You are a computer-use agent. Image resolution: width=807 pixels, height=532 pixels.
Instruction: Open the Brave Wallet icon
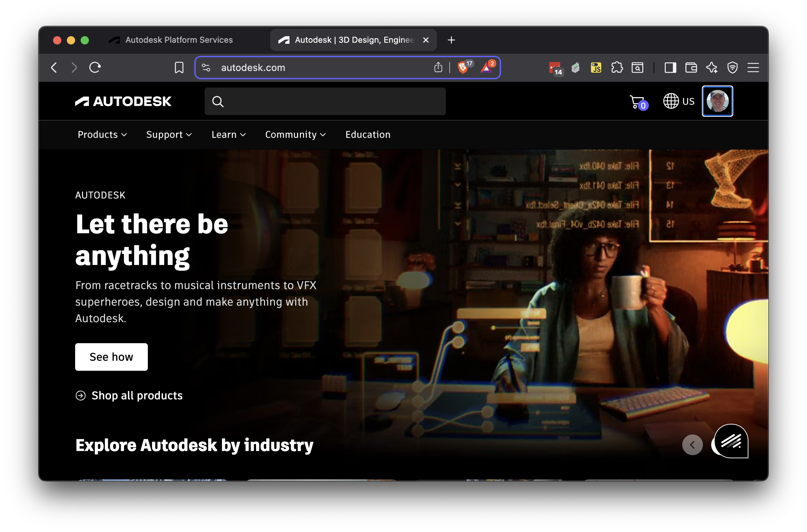(691, 68)
